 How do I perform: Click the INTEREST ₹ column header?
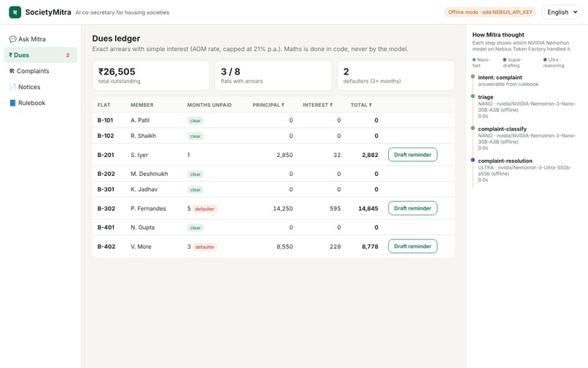(317, 105)
